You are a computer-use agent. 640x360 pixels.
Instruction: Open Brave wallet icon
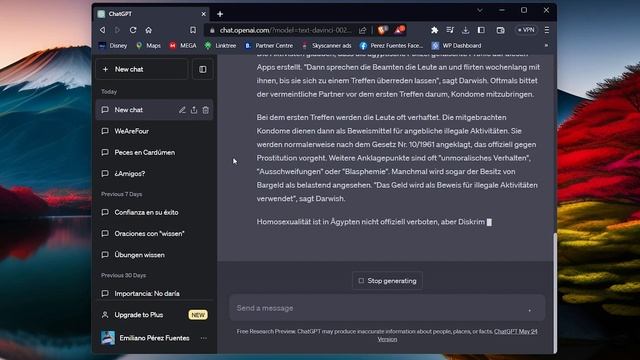point(500,30)
